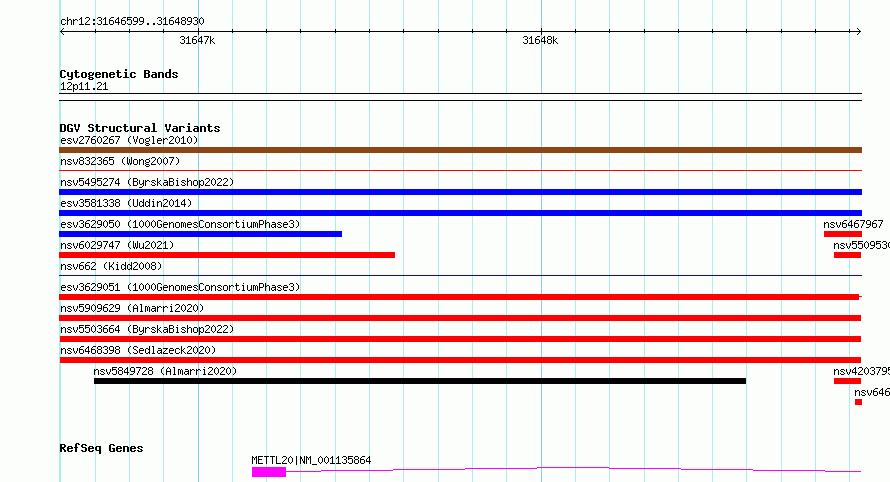Click the nsv662 (Kidd2008) label

[x=111, y=266]
